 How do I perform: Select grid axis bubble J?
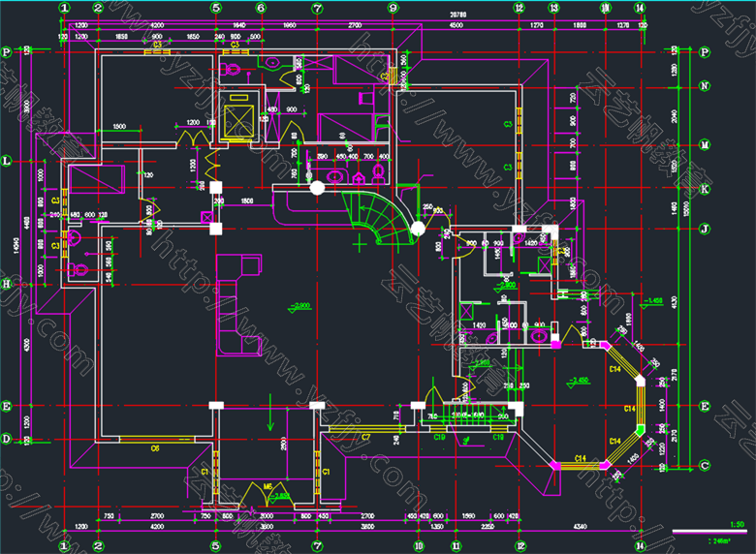(x=705, y=229)
